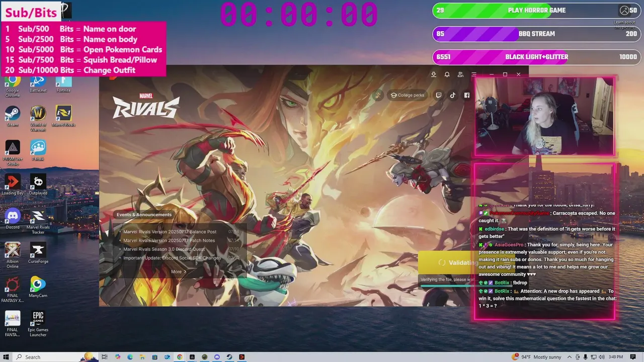Switch to Discord in the taskbar

(217, 357)
